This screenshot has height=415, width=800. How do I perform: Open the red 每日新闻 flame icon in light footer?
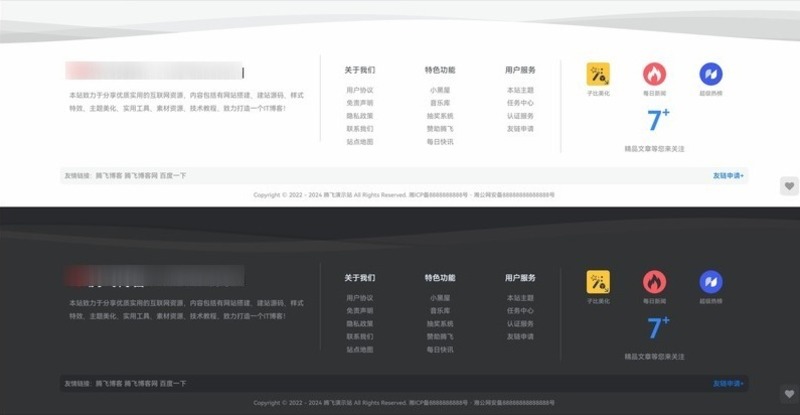[654, 74]
